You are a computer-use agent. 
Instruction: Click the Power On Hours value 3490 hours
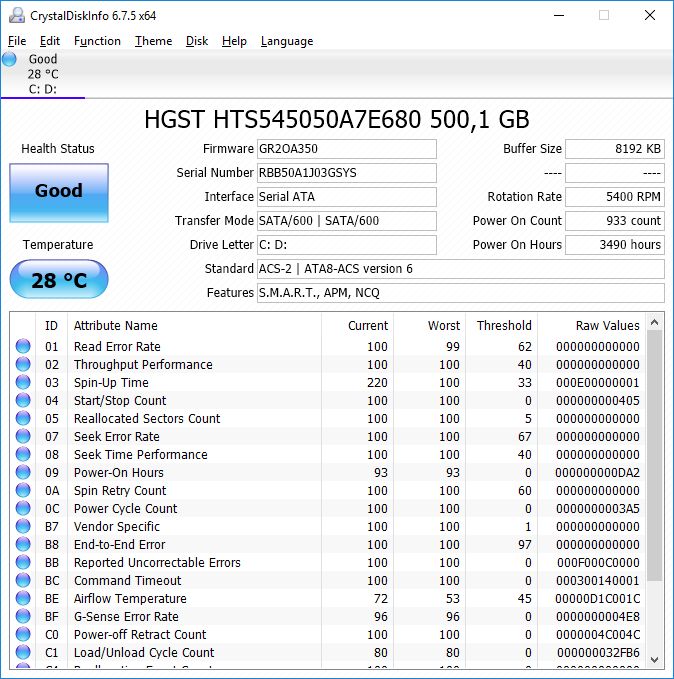click(x=615, y=245)
